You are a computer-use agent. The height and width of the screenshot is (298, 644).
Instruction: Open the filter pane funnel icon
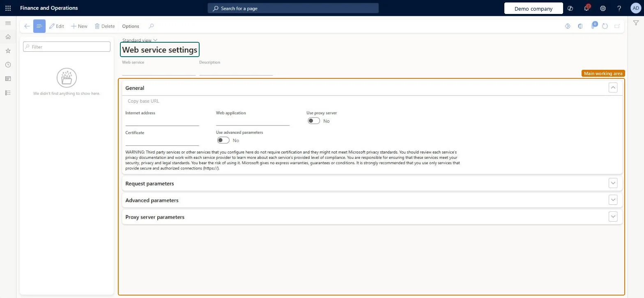click(x=636, y=23)
